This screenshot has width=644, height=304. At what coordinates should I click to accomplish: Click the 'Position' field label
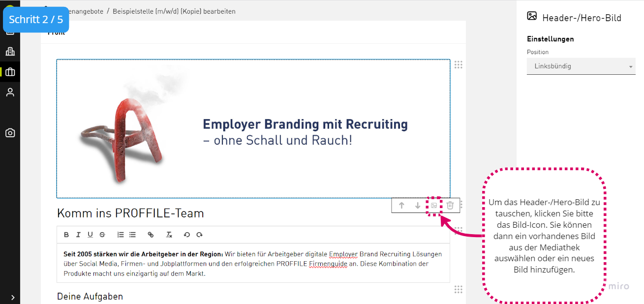[538, 52]
